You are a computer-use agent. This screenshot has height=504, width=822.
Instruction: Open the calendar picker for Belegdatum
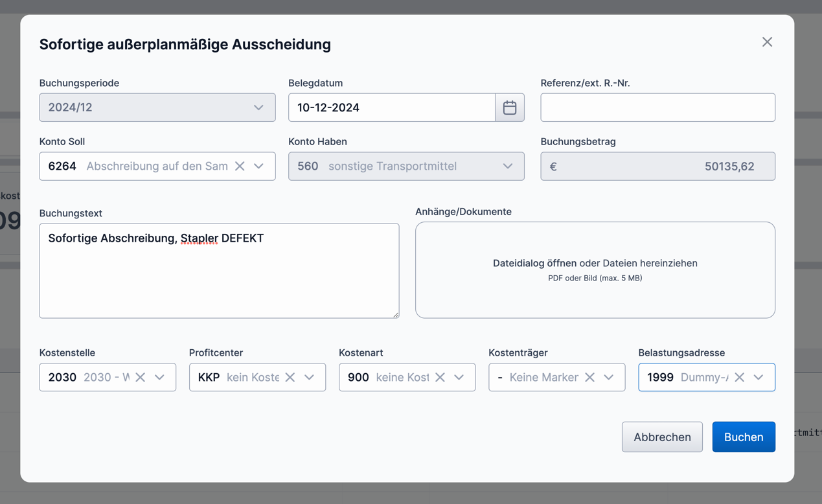(x=510, y=107)
